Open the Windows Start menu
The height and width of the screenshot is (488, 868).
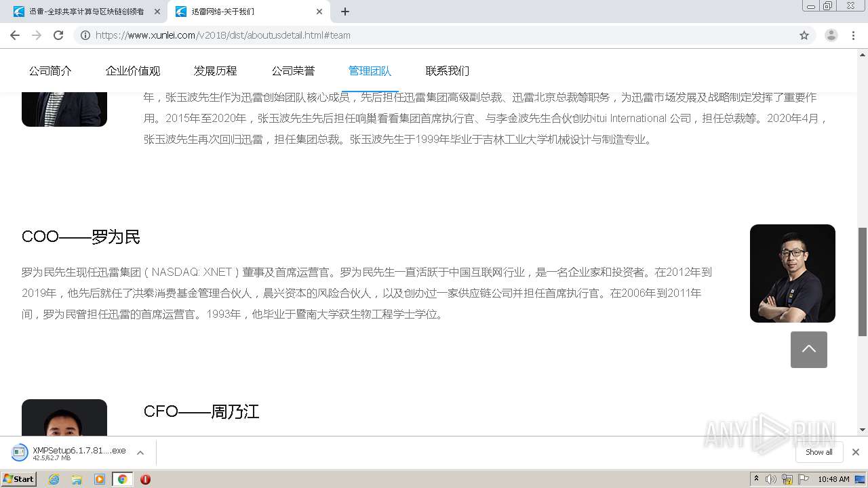coord(19,479)
